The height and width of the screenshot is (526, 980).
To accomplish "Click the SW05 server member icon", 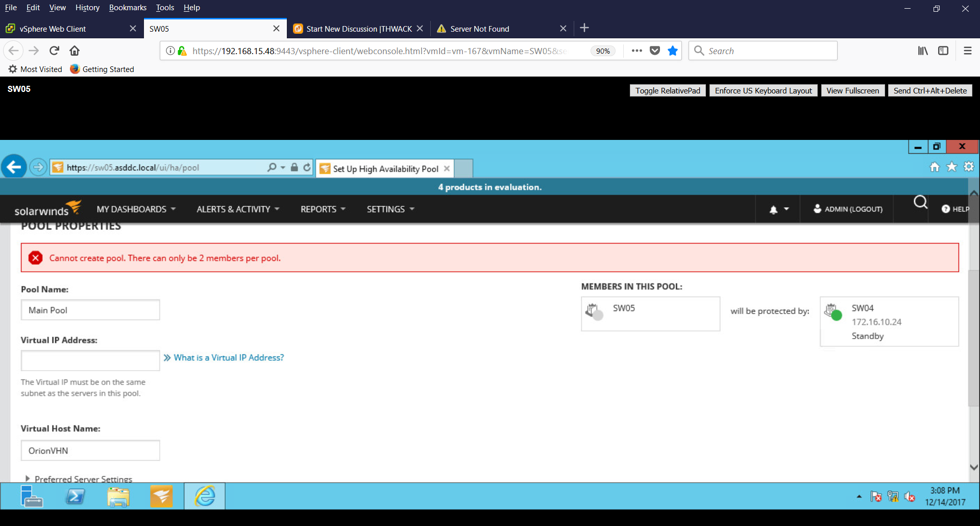I will (594, 311).
